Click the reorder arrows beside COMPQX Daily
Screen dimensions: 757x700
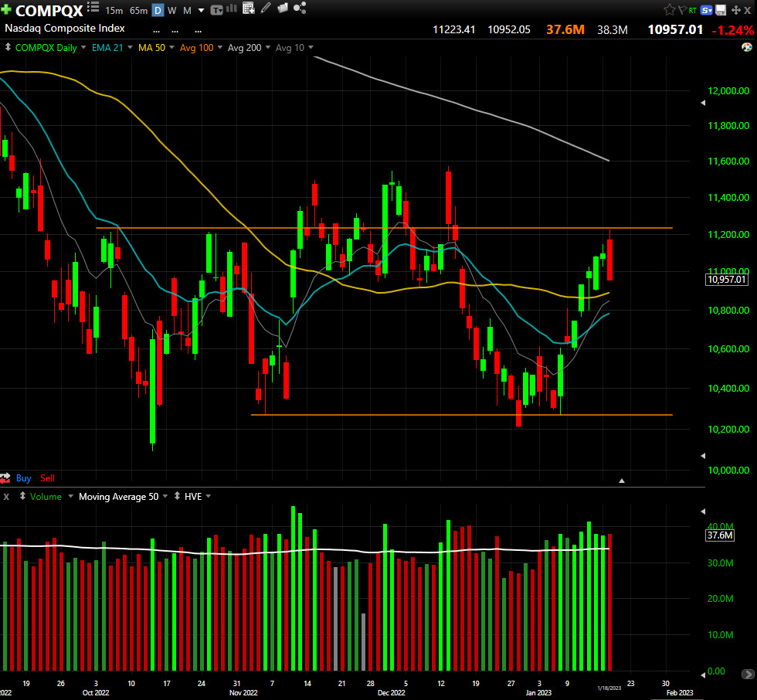coord(8,47)
